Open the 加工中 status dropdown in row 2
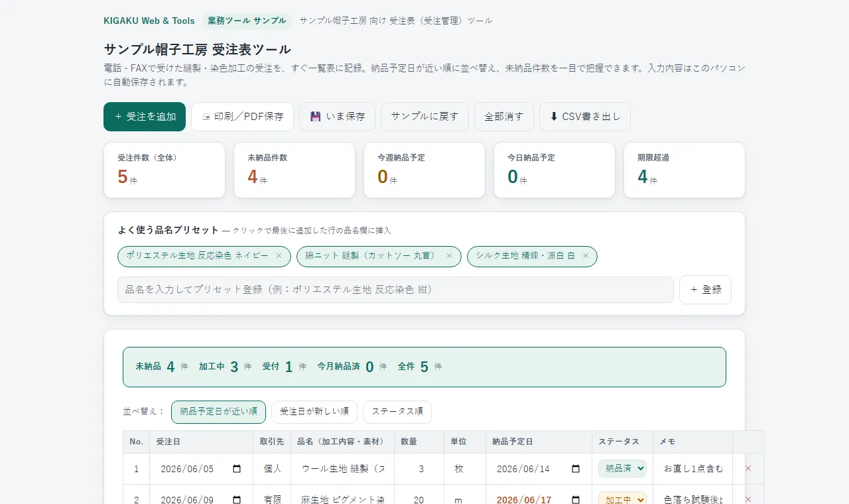The width and height of the screenshot is (849, 504). (x=622, y=499)
